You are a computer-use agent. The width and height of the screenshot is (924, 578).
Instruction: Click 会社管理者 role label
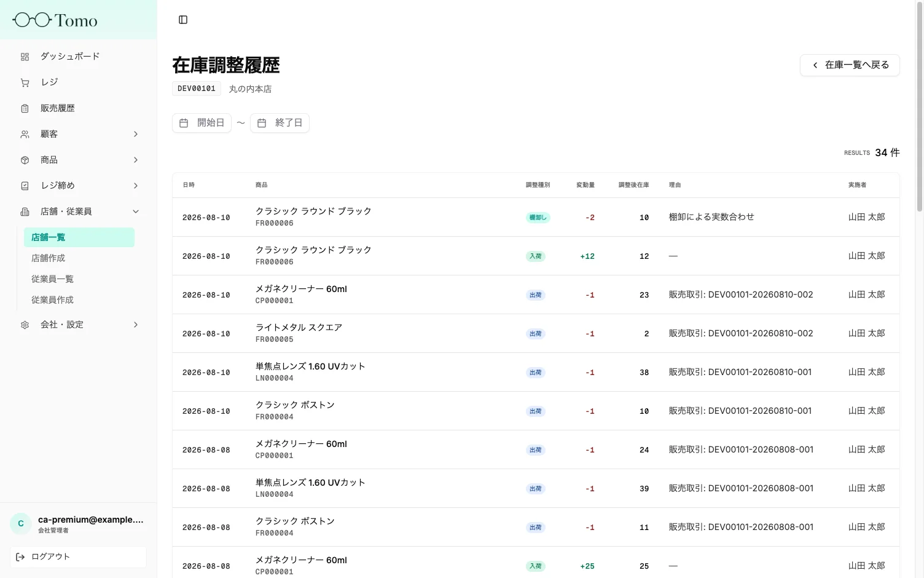[x=53, y=531]
